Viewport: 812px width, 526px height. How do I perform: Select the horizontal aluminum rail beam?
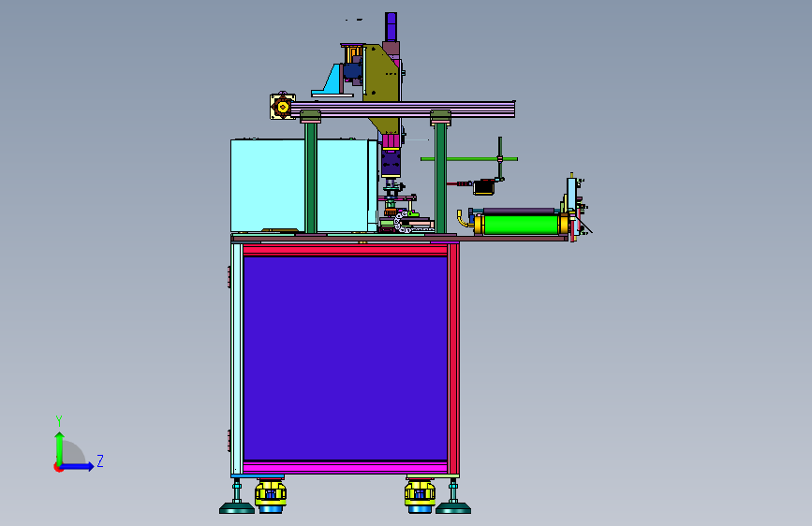403,110
